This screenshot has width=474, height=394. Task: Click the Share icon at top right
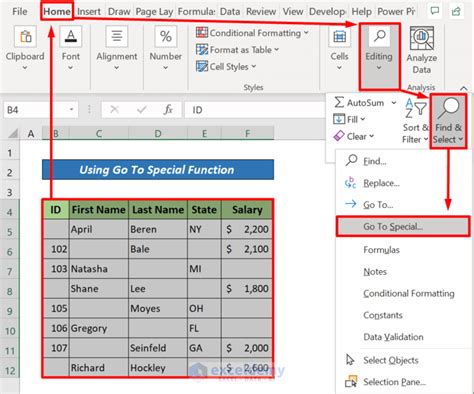pos(456,11)
